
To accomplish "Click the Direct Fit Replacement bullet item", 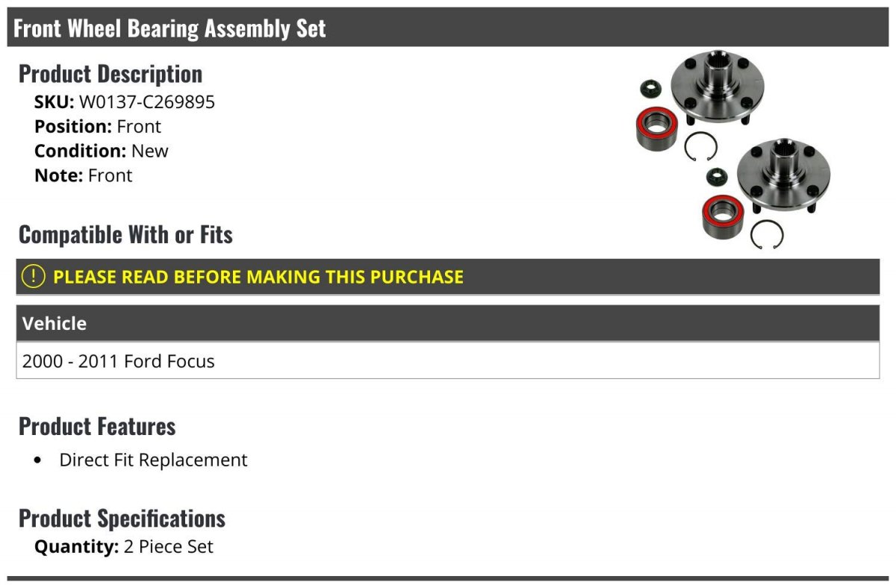I will (x=153, y=460).
